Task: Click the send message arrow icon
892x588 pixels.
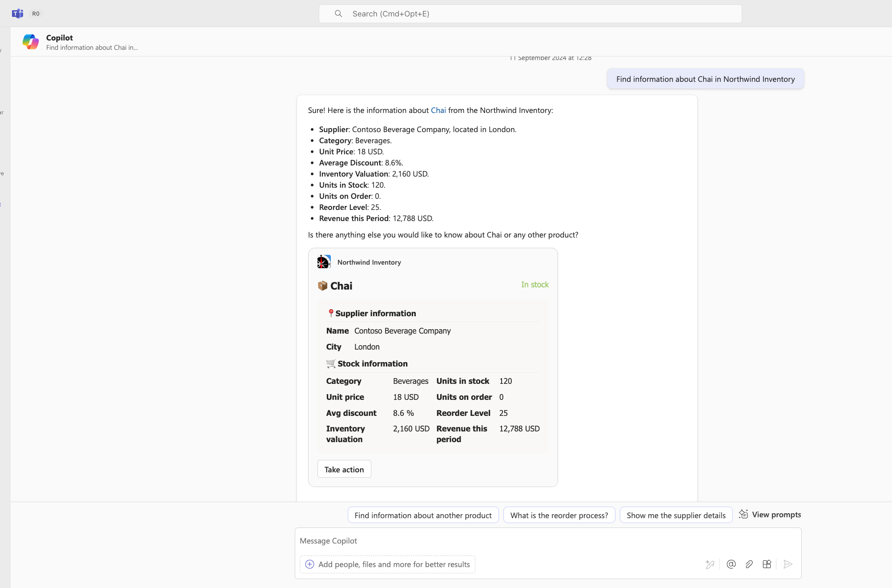Action: click(x=788, y=564)
